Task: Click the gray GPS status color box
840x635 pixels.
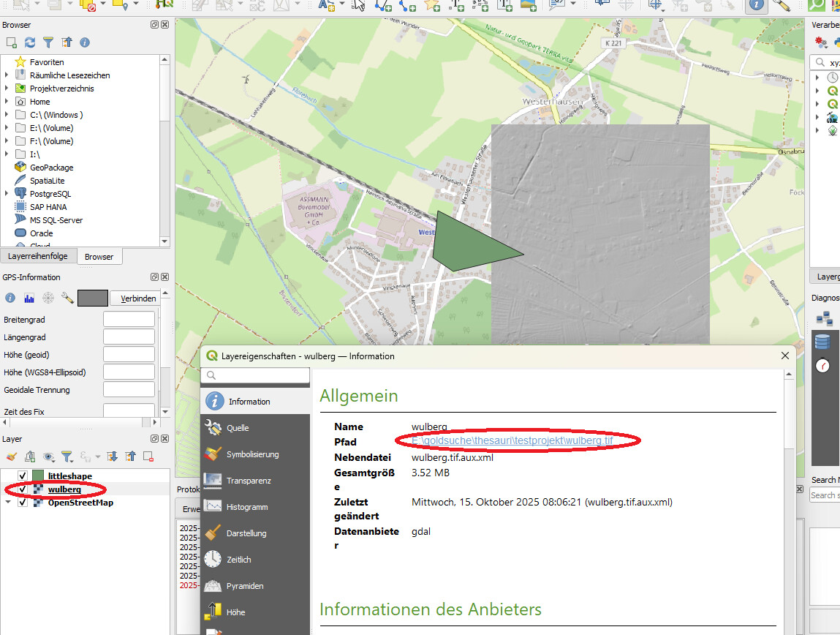Action: click(92, 298)
